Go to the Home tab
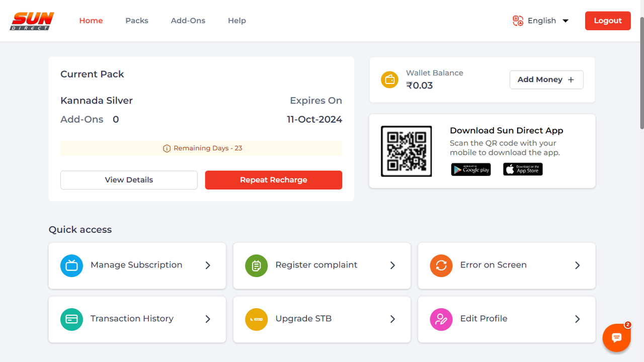 (91, 21)
